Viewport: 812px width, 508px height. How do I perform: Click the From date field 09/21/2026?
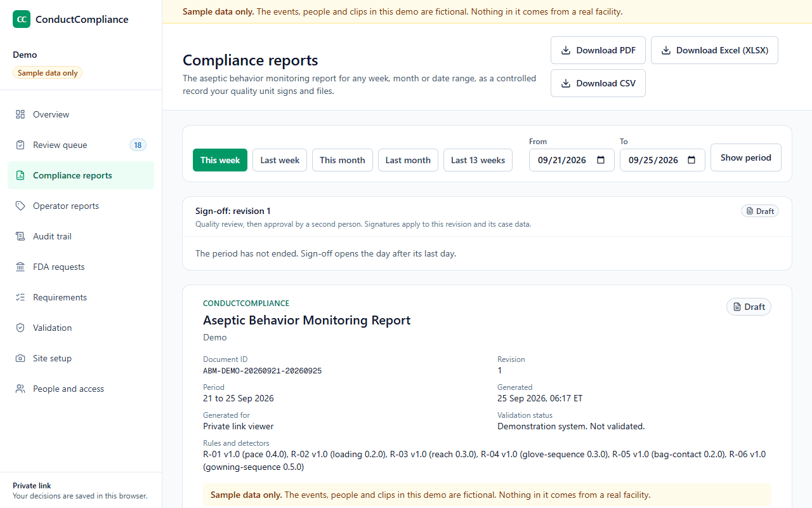[x=572, y=160]
